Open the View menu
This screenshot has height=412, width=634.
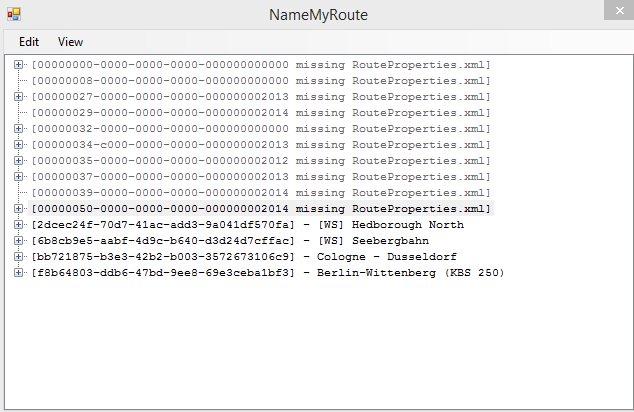coord(70,42)
